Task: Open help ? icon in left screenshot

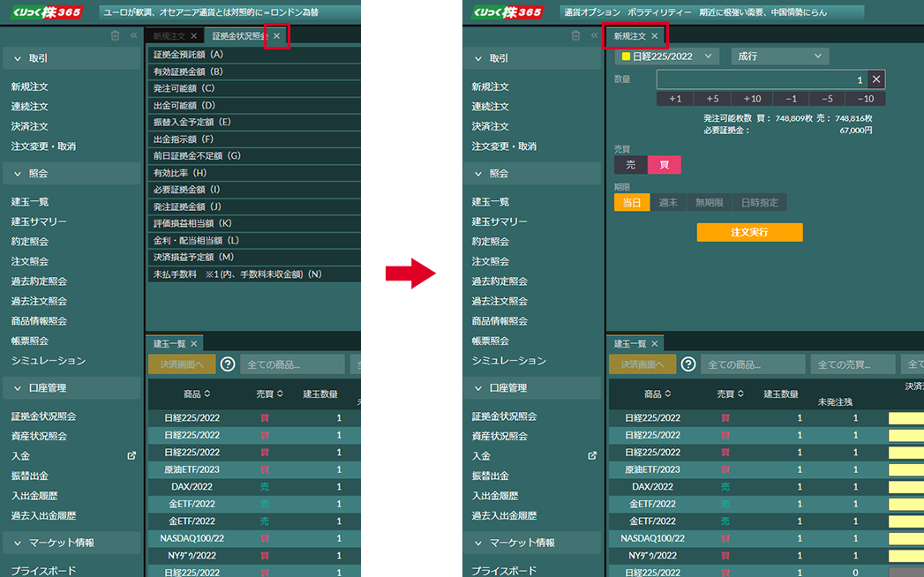Action: pyautogui.click(x=228, y=364)
